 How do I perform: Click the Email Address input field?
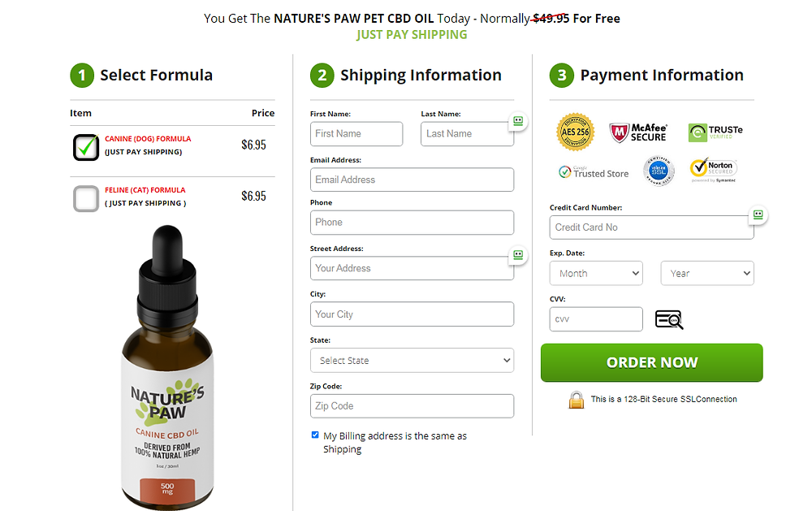click(412, 180)
